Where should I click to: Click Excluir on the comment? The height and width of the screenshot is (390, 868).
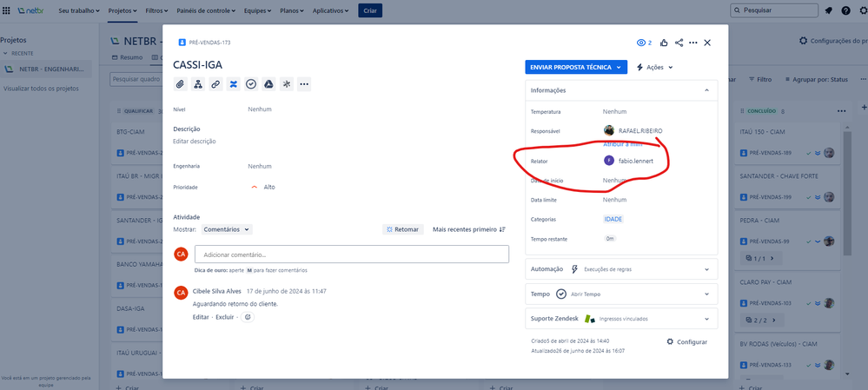(x=225, y=317)
